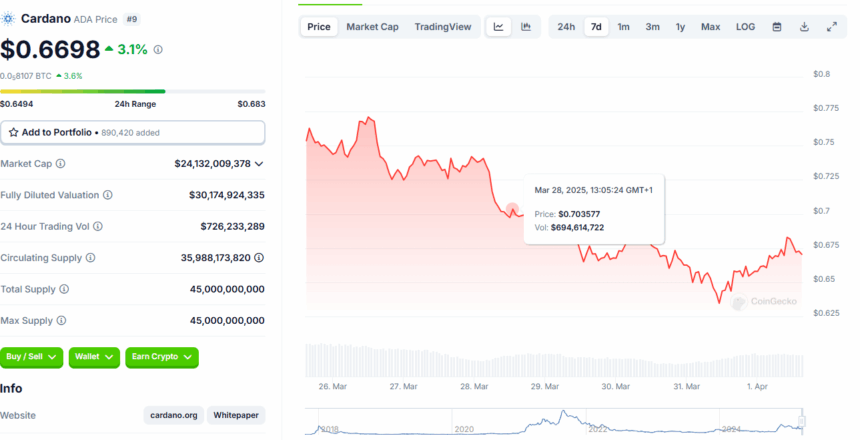Screen dimensions: 860x440
Task: Click the historical mini chart navigator
Action: (554, 422)
